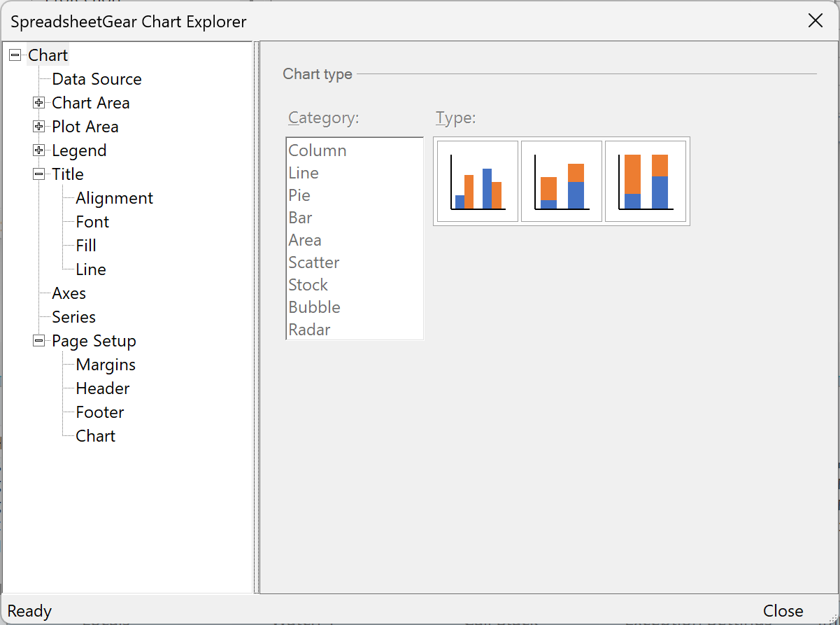Expand the Chart Area tree node
This screenshot has width=840, height=625.
click(x=38, y=102)
